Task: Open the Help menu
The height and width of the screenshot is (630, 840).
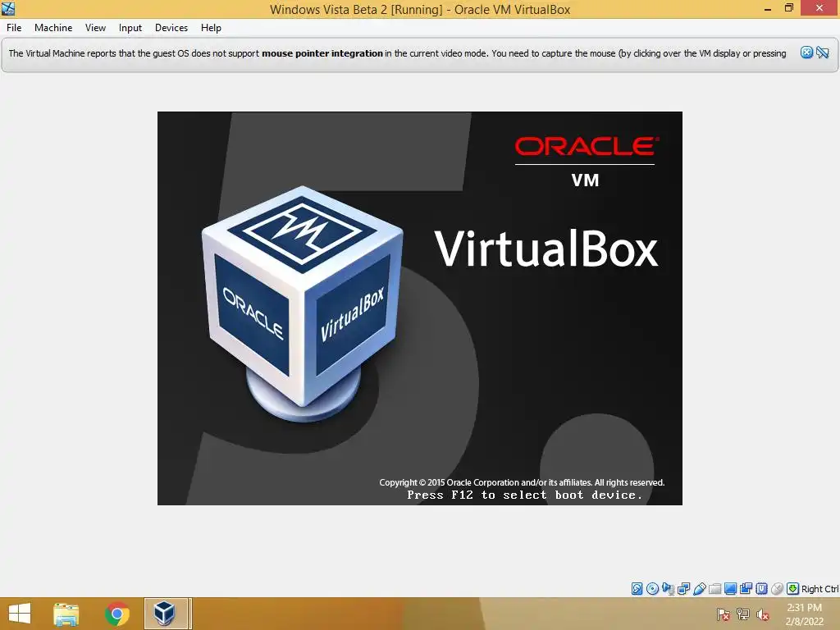Action: (211, 28)
